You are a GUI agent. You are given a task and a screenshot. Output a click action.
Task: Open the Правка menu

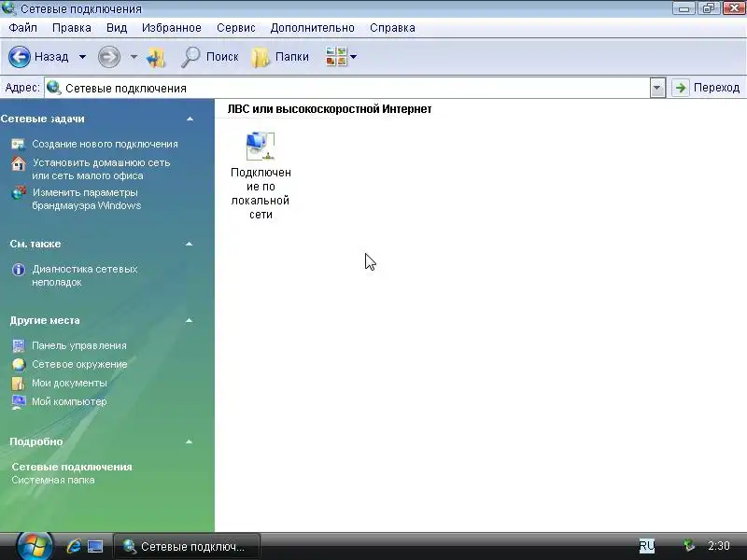click(x=72, y=28)
